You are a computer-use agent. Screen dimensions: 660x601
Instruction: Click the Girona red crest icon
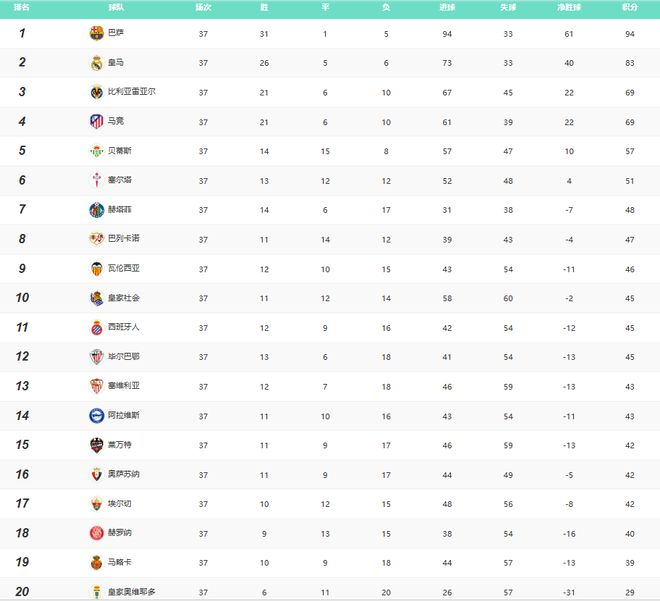click(x=97, y=533)
